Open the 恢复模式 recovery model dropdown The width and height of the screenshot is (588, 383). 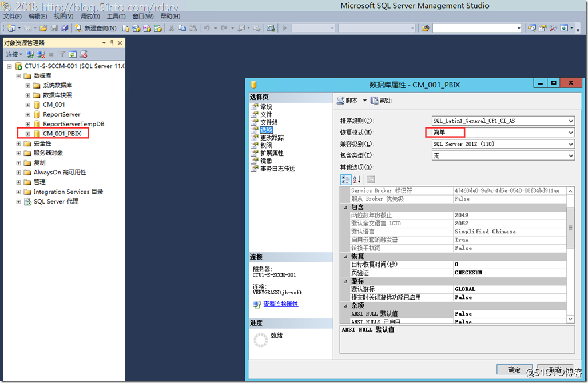pyautogui.click(x=570, y=132)
